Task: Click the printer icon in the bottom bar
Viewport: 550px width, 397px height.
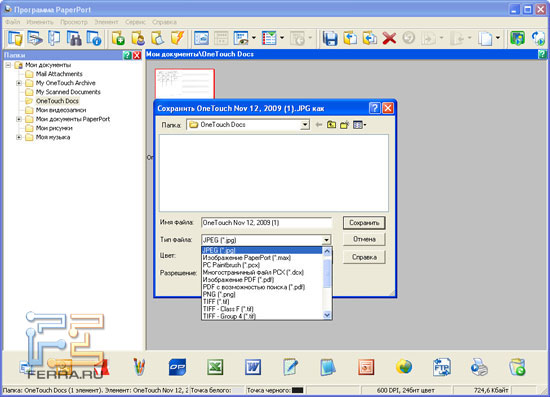Action: 479,367
